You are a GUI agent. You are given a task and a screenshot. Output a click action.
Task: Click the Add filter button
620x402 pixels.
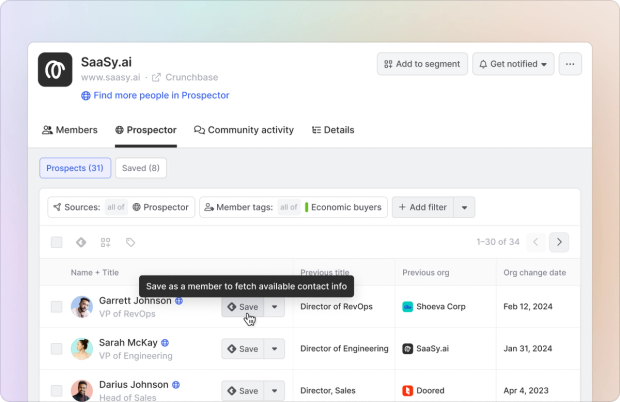pyautogui.click(x=423, y=207)
